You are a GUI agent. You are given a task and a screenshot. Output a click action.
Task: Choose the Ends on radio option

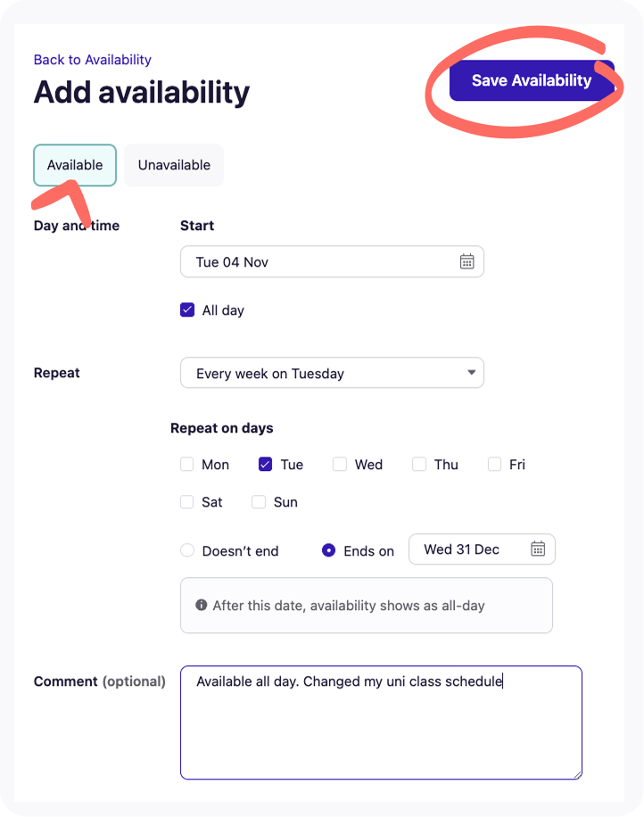(328, 550)
